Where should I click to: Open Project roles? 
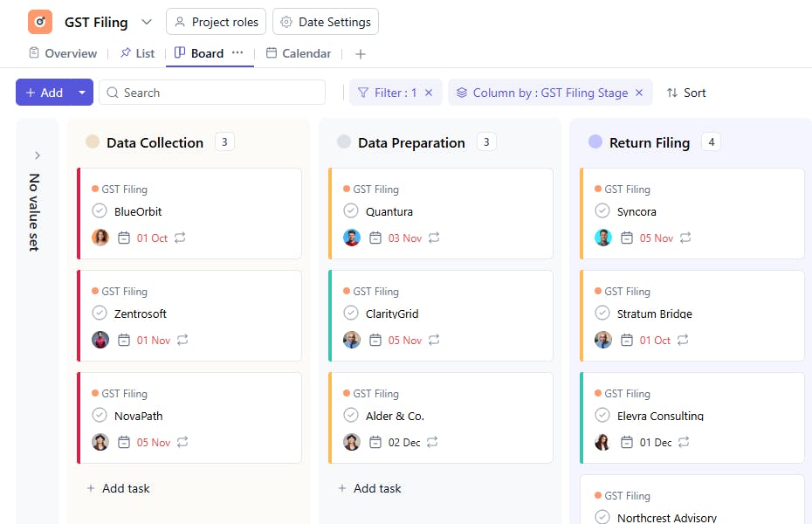216,22
